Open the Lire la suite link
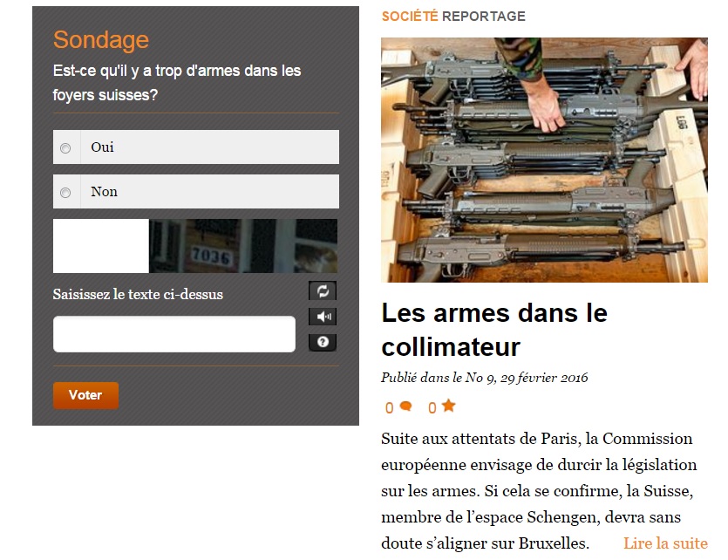The width and height of the screenshot is (728, 560). click(x=665, y=543)
